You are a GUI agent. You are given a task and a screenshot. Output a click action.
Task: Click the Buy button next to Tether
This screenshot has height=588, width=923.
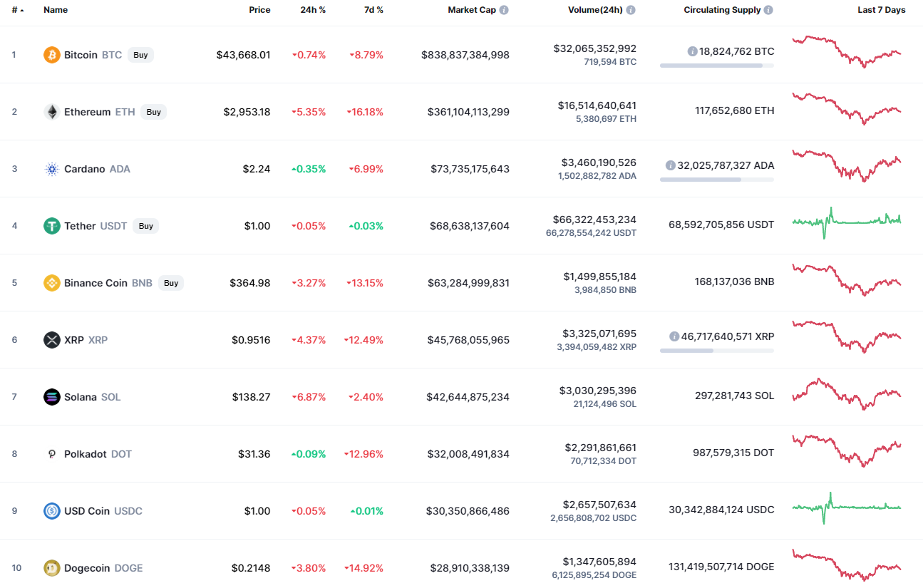(x=146, y=226)
